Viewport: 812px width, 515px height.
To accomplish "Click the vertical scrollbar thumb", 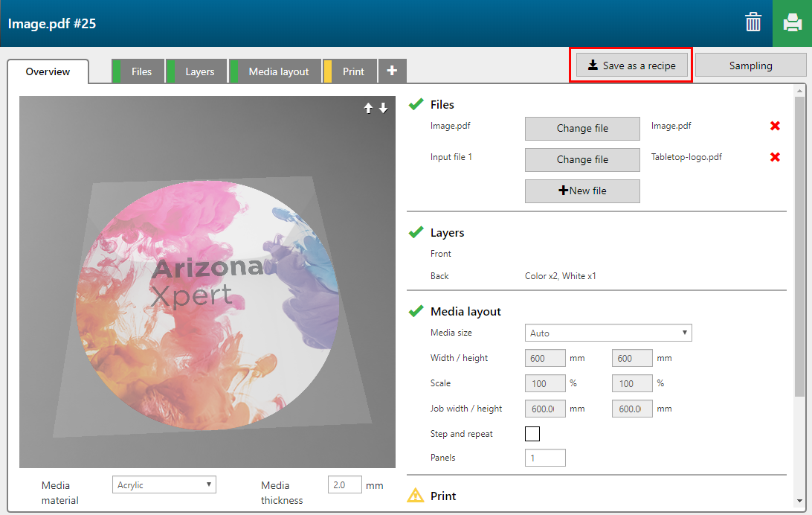I will coord(799,246).
